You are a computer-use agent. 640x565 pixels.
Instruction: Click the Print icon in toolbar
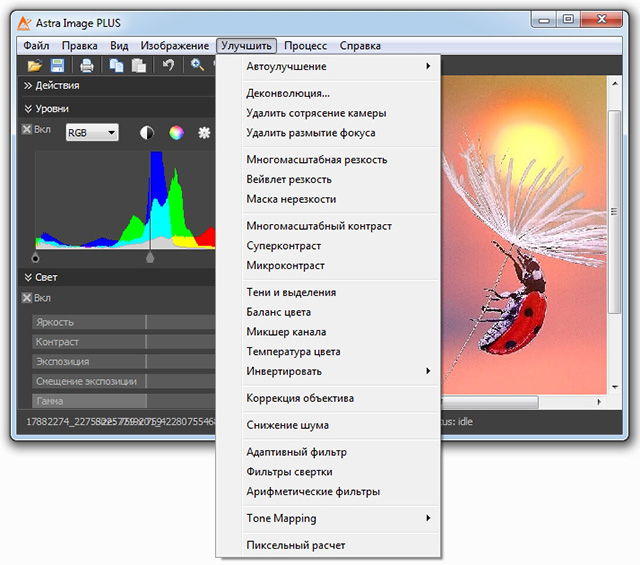[87, 66]
